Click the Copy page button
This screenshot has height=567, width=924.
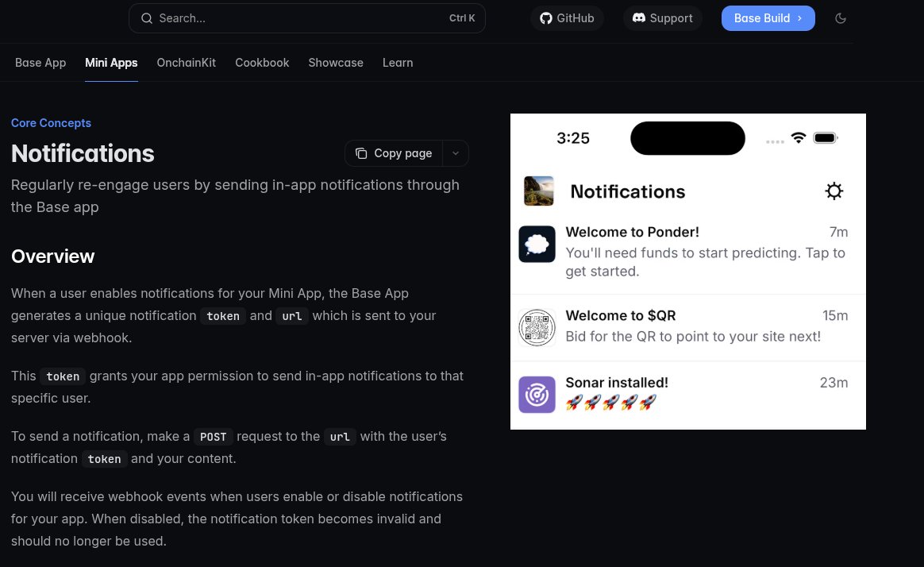pyautogui.click(x=394, y=153)
